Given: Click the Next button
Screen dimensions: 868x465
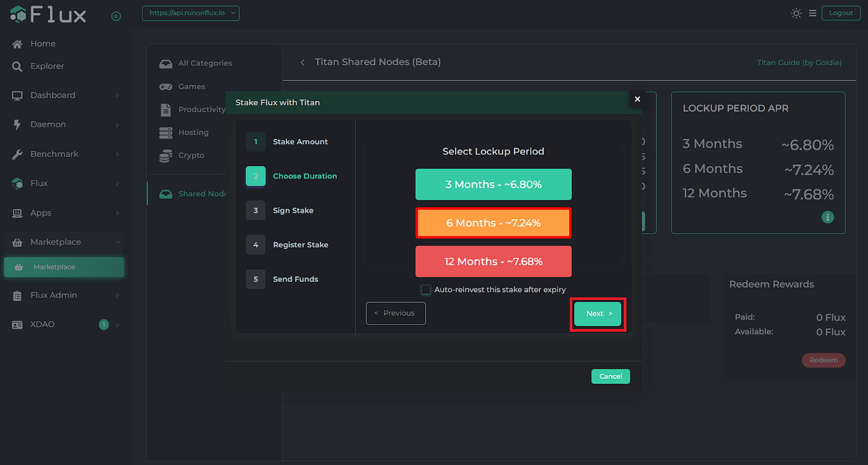Looking at the screenshot, I should click(598, 314).
